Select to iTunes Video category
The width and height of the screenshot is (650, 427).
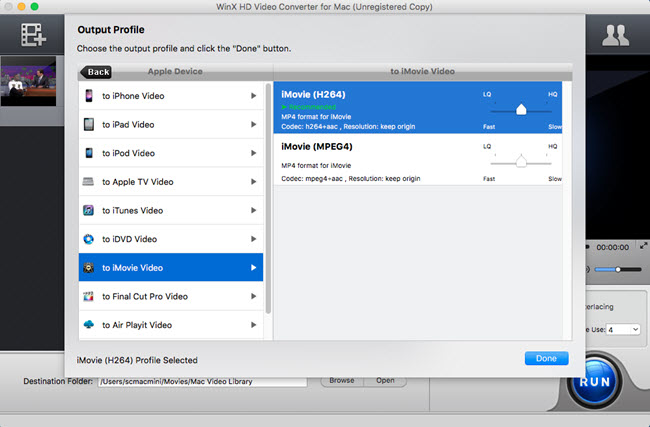pyautogui.click(x=171, y=210)
